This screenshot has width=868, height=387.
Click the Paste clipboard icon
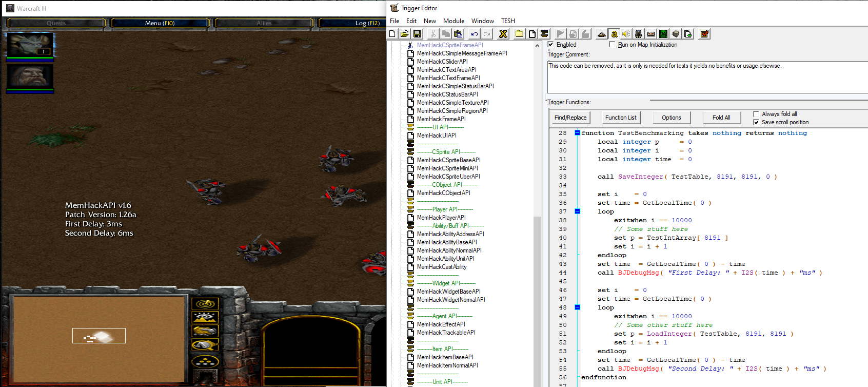(x=458, y=34)
